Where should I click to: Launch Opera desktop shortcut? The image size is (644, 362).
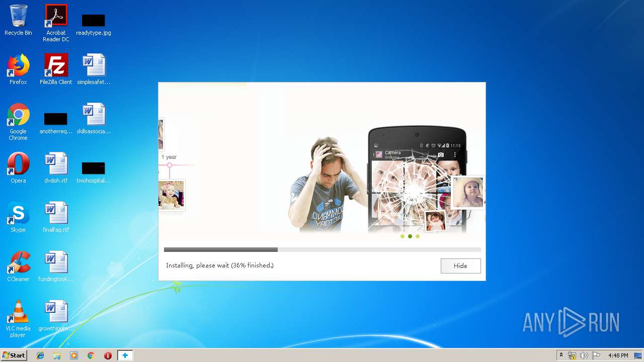(18, 168)
